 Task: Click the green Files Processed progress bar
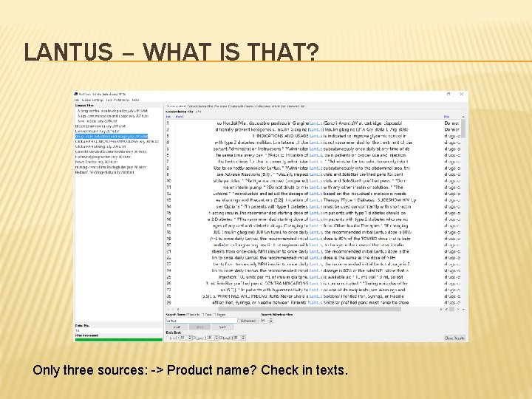(119, 340)
